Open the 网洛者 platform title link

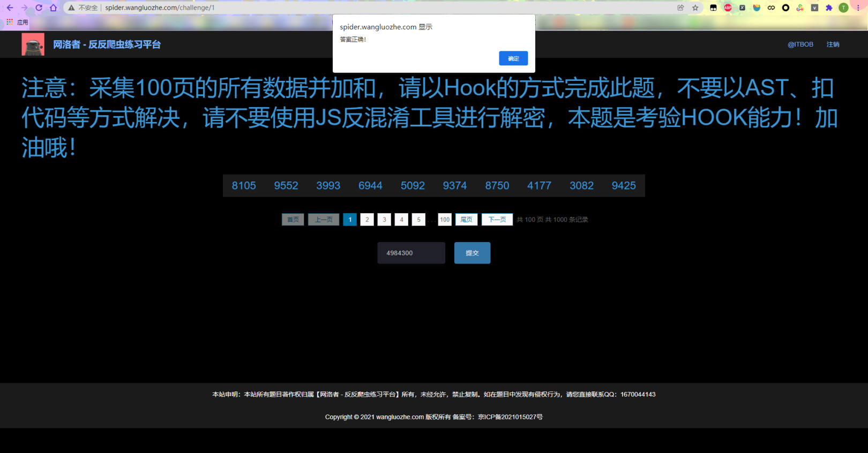[x=107, y=44]
